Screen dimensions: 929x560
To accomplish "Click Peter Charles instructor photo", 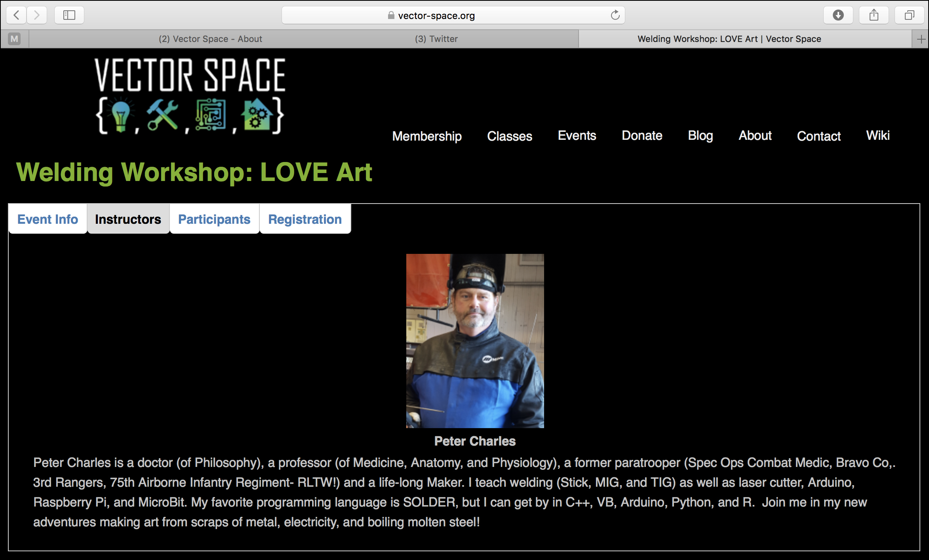I will coord(475,341).
